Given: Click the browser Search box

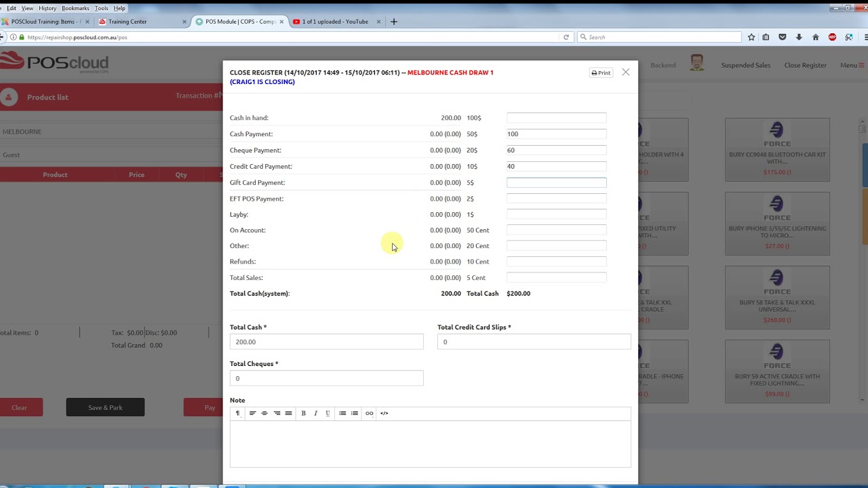Looking at the screenshot, I should point(658,37).
